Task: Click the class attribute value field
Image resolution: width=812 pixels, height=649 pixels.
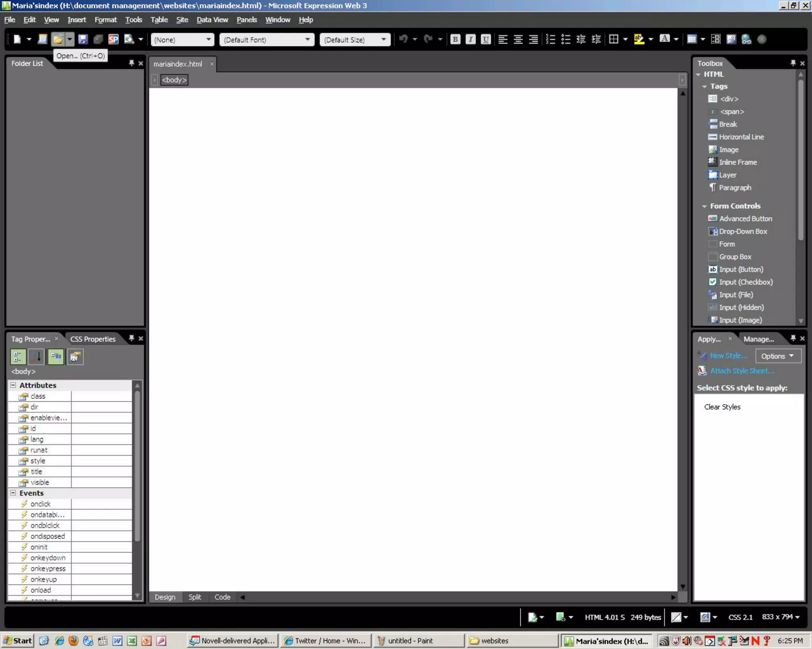Action: coord(101,396)
